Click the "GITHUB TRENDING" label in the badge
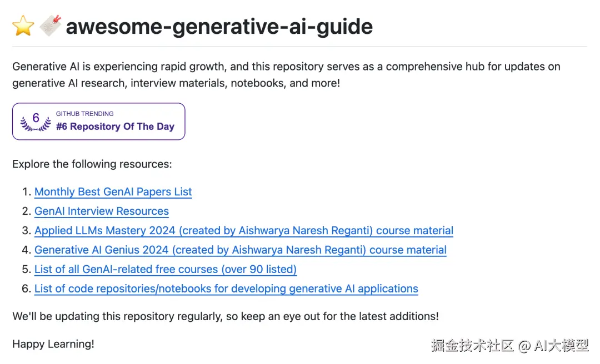 click(84, 114)
